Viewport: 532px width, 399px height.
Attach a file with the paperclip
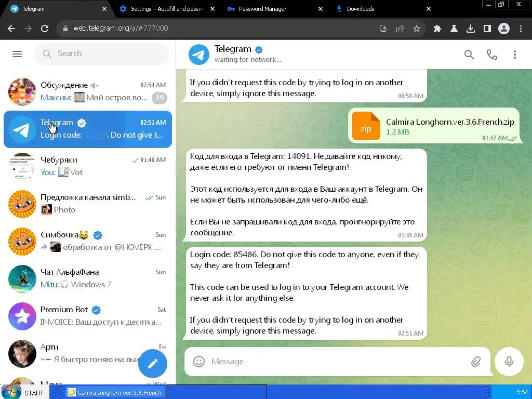click(476, 362)
